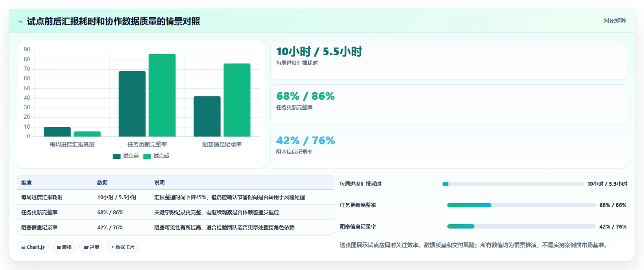This screenshot has width=644, height=270.
Task: Click table cell 68% / 86%
Action: coord(110,213)
